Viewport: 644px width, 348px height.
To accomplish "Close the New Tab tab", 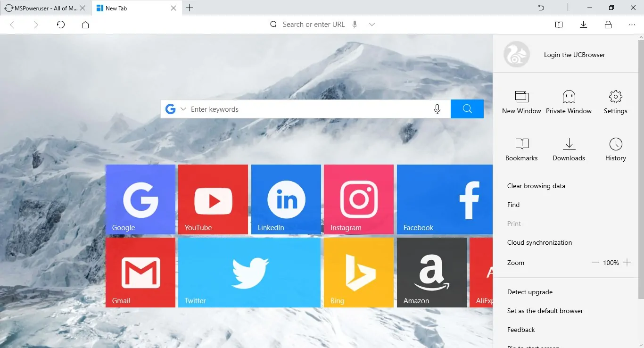I will coord(173,8).
